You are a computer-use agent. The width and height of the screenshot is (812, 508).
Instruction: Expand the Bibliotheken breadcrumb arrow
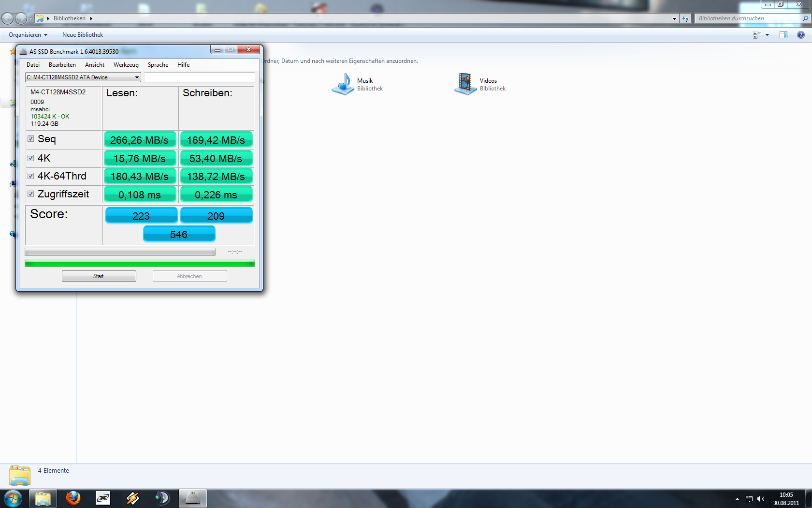pyautogui.click(x=91, y=18)
